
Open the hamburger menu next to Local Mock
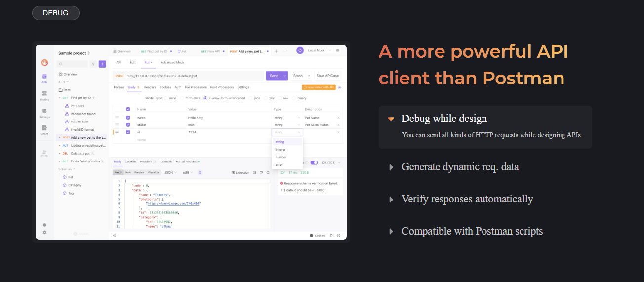click(x=338, y=50)
